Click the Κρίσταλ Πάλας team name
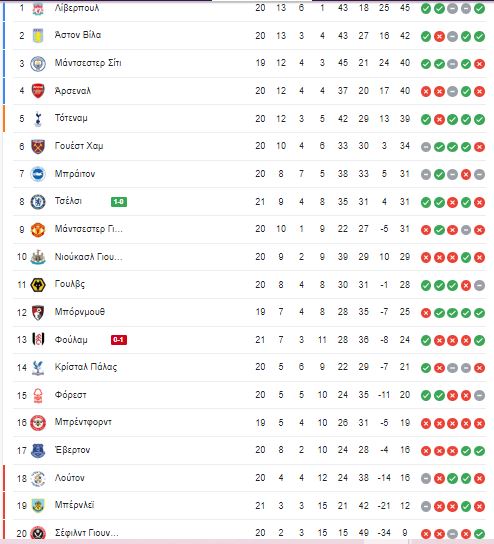This screenshot has width=494, height=544. (86, 367)
